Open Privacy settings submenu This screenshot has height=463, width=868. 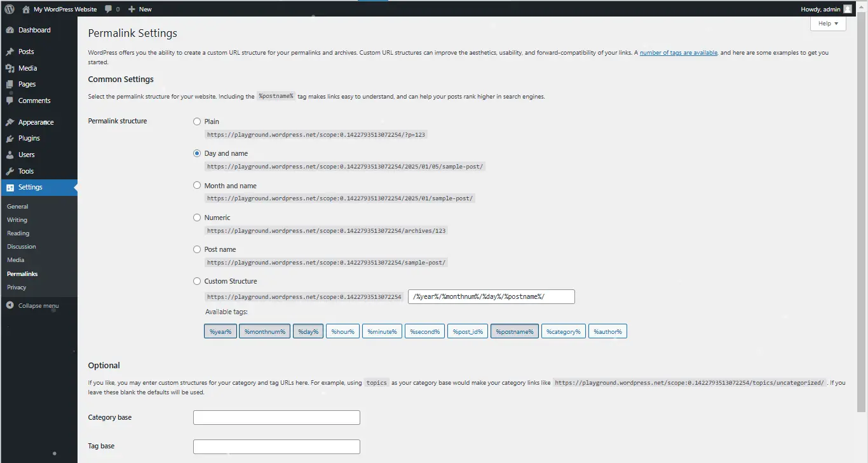point(17,287)
